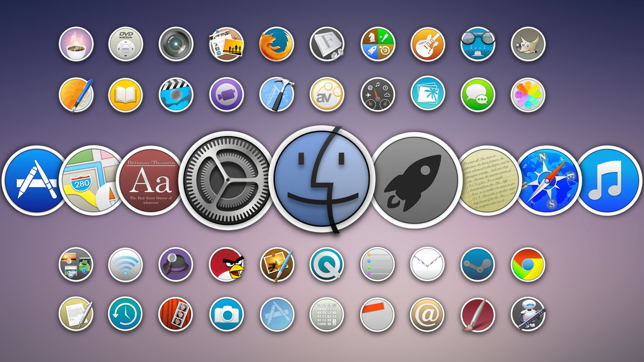Screen dimensions: 644x362
Task: Open the photo with paintbrush icon
Action: 277,264
